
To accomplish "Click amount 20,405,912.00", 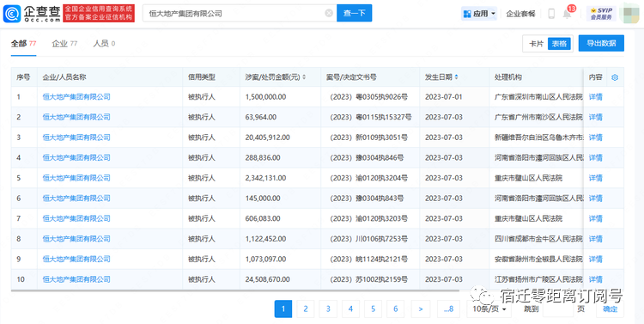I will tap(267, 138).
